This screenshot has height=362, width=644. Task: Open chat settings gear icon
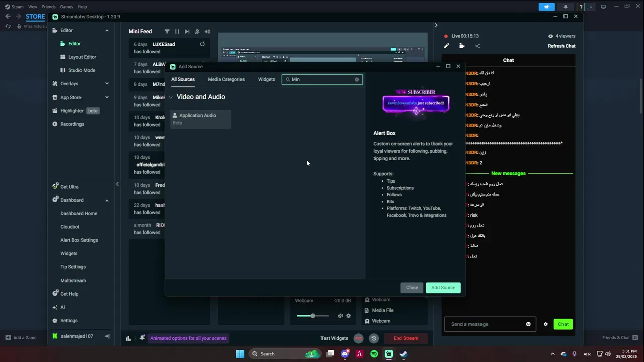tap(545, 324)
